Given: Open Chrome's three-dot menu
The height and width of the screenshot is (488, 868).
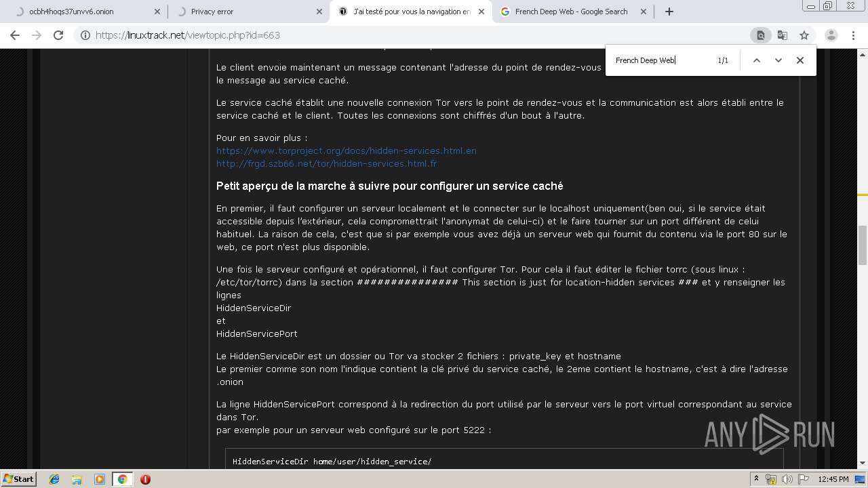Looking at the screenshot, I should [854, 35].
